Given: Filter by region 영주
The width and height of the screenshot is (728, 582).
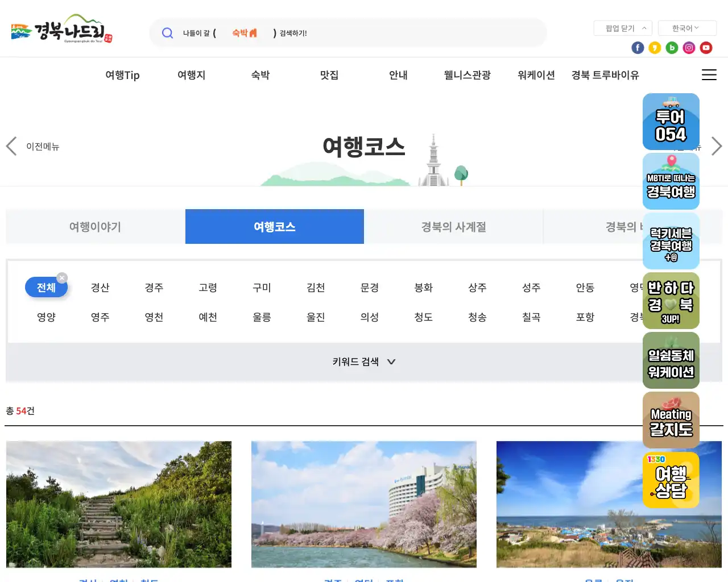Looking at the screenshot, I should click(x=100, y=317).
